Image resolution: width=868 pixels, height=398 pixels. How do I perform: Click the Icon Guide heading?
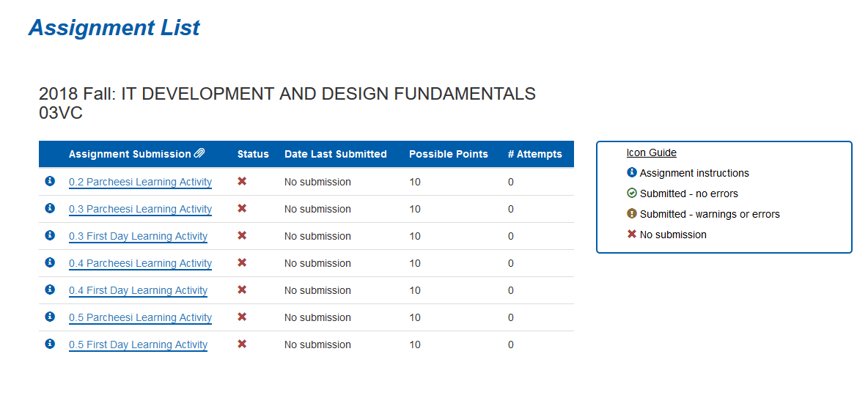(x=652, y=152)
